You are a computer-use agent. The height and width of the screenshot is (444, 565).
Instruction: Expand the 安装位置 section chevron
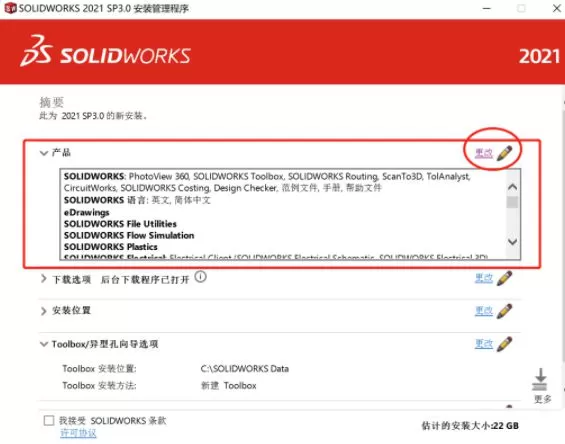[x=44, y=311]
